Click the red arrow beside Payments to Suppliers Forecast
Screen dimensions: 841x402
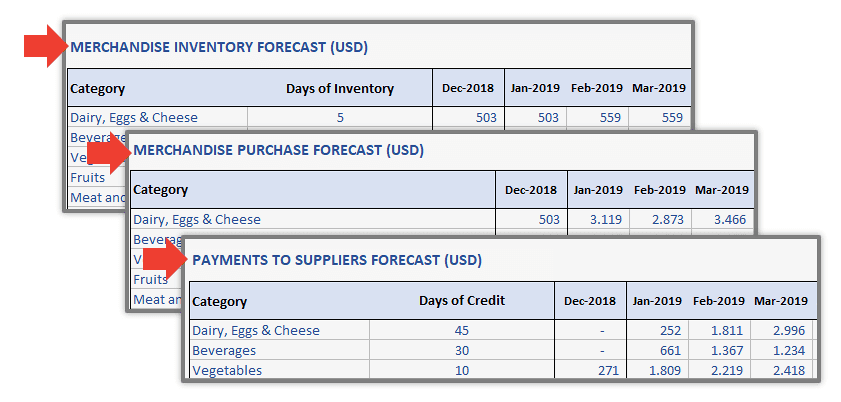pyautogui.click(x=165, y=262)
